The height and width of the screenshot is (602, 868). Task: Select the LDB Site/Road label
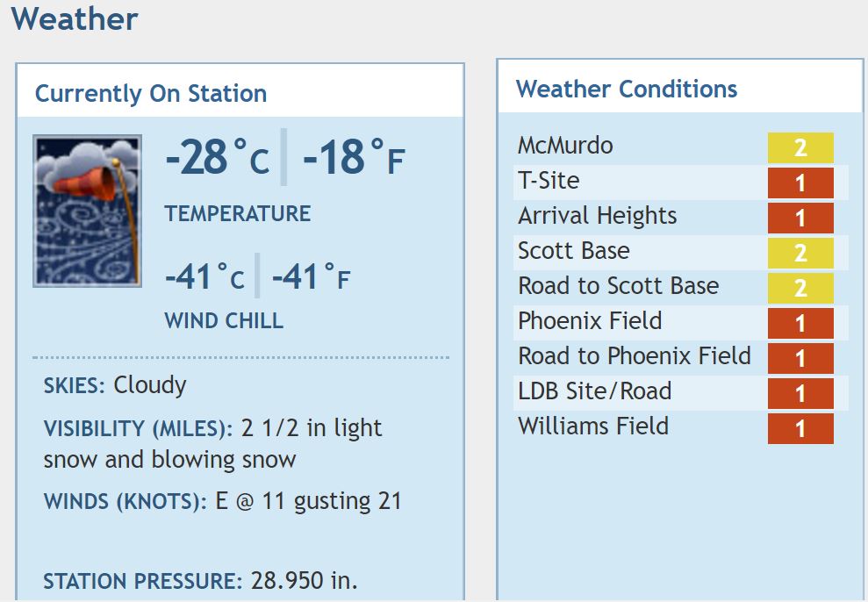pos(594,391)
